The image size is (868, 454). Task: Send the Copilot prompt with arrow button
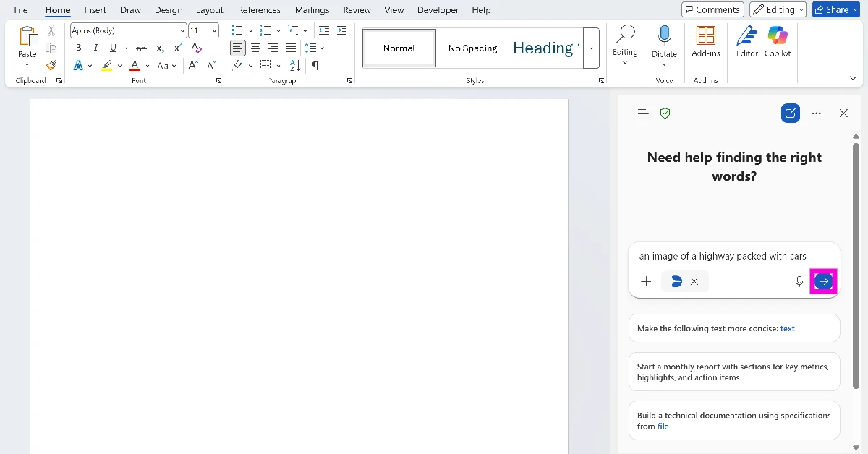pos(823,281)
